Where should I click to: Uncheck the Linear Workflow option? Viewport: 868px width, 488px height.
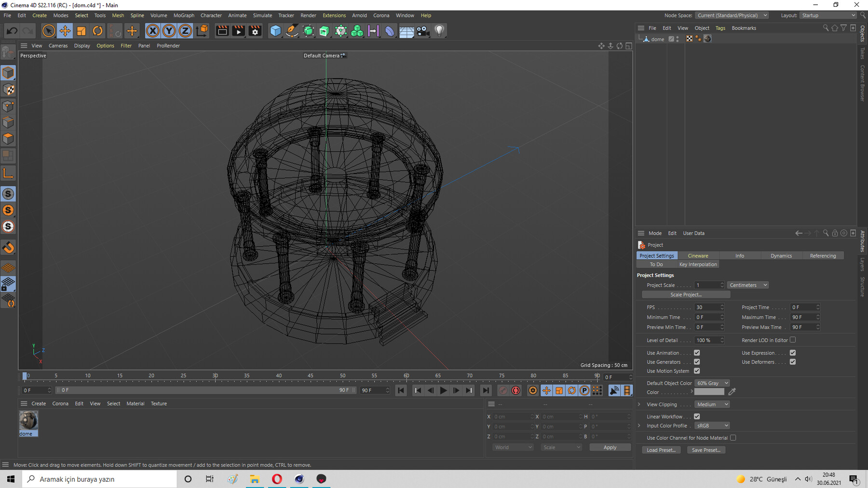point(697,417)
